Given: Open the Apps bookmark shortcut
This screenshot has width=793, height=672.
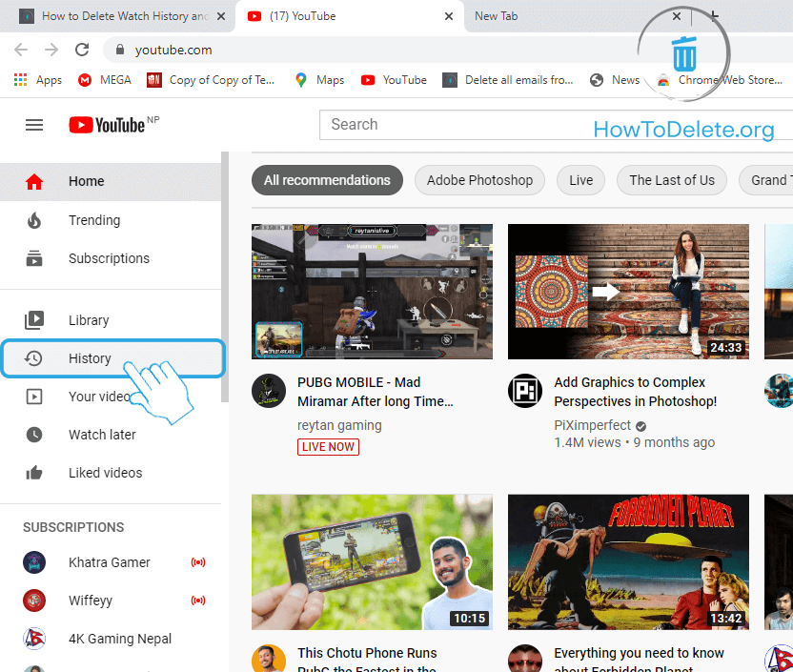Looking at the screenshot, I should pos(38,80).
